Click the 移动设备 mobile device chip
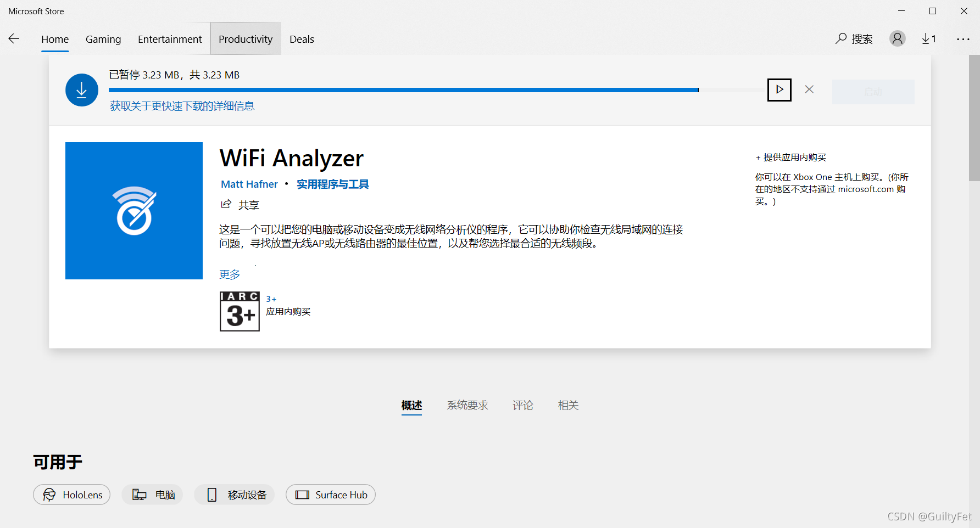 click(235, 495)
